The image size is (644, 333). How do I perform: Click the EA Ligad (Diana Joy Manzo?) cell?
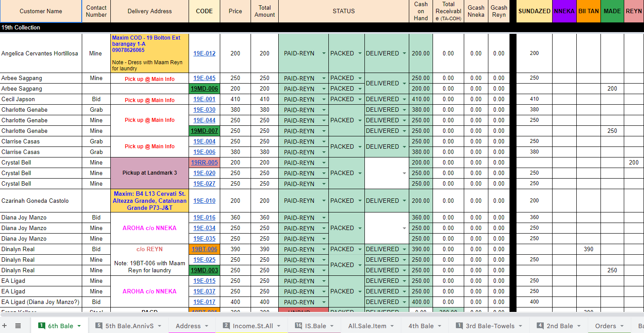point(41,302)
